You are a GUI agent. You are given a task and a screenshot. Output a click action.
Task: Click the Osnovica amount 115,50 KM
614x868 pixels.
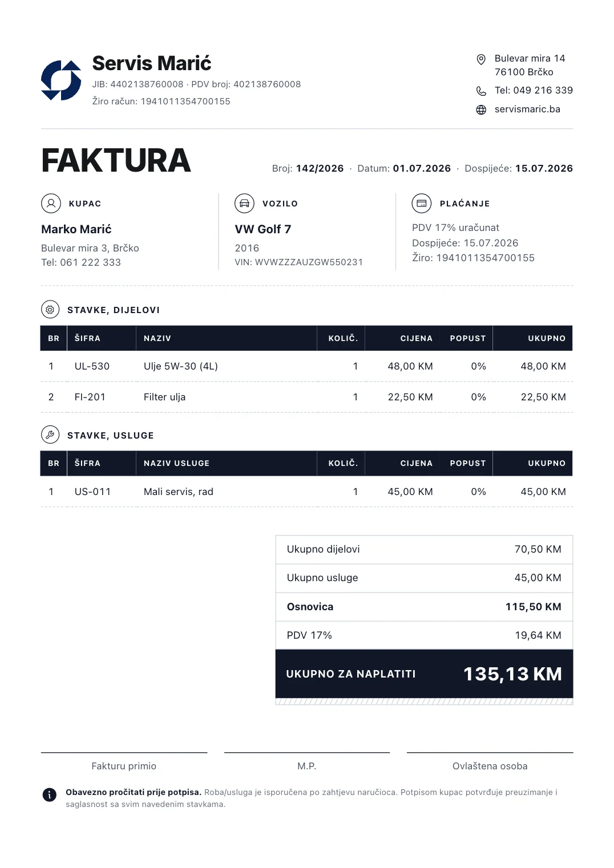534,607
